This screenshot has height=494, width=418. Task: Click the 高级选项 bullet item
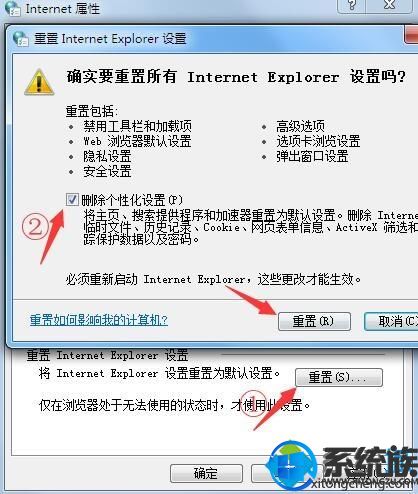[300, 126]
